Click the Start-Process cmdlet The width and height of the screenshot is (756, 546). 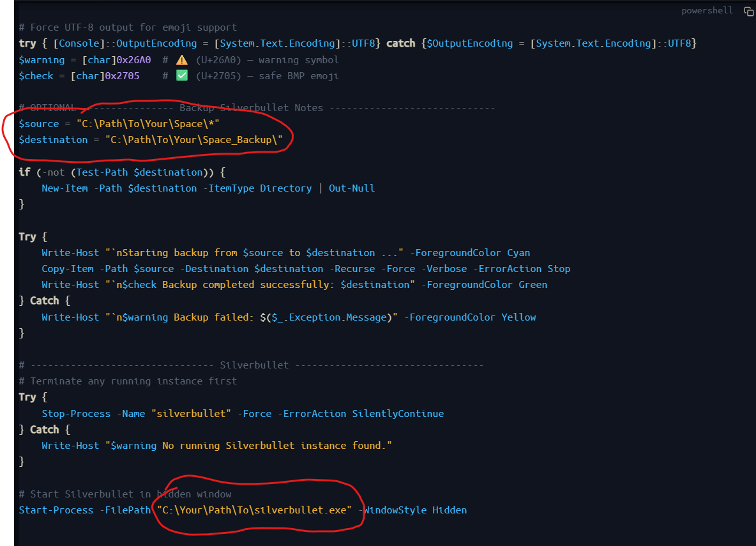tap(54, 510)
